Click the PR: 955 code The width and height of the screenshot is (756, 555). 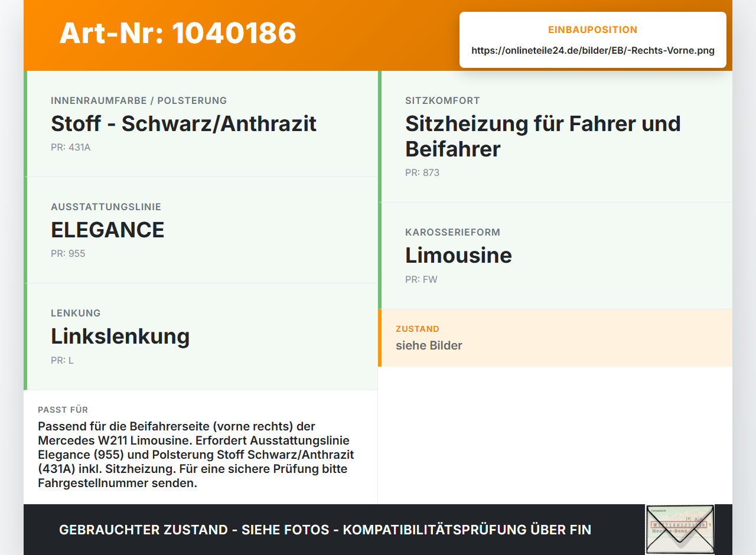click(x=68, y=253)
